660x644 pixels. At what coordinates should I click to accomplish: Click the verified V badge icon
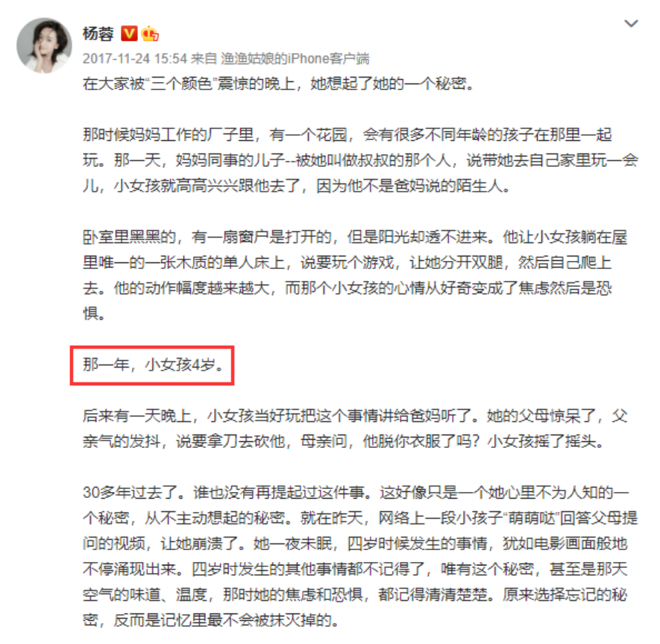pos(129,34)
